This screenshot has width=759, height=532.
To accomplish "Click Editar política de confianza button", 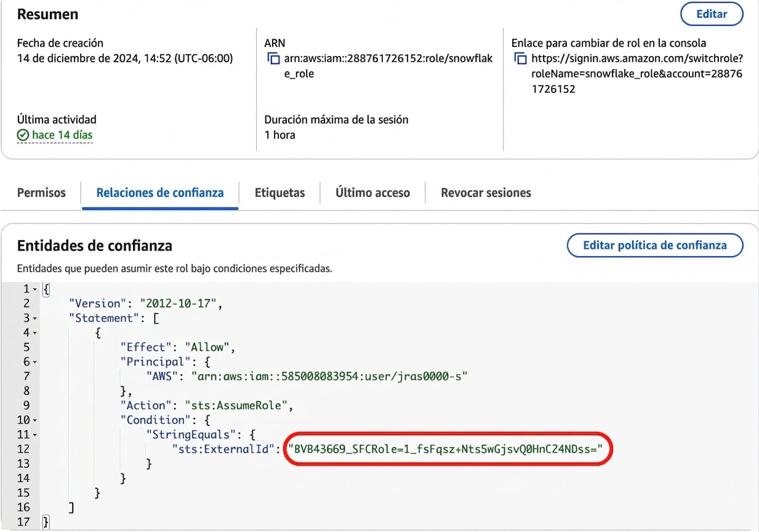I will pyautogui.click(x=655, y=245).
